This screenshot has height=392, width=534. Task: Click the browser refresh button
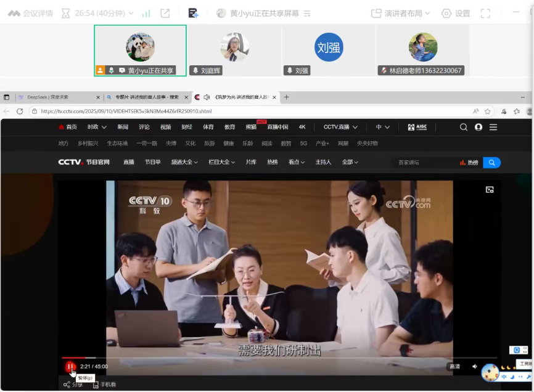click(x=20, y=111)
